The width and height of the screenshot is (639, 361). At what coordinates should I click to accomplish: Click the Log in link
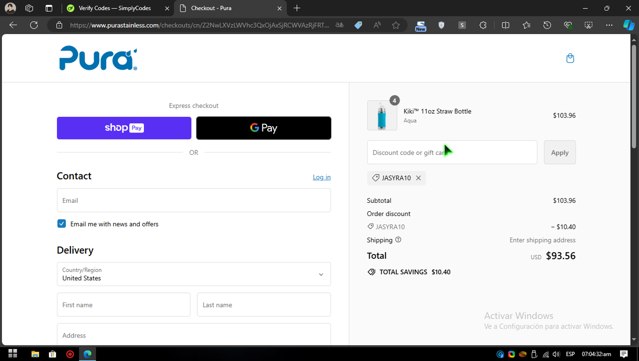pos(322,177)
